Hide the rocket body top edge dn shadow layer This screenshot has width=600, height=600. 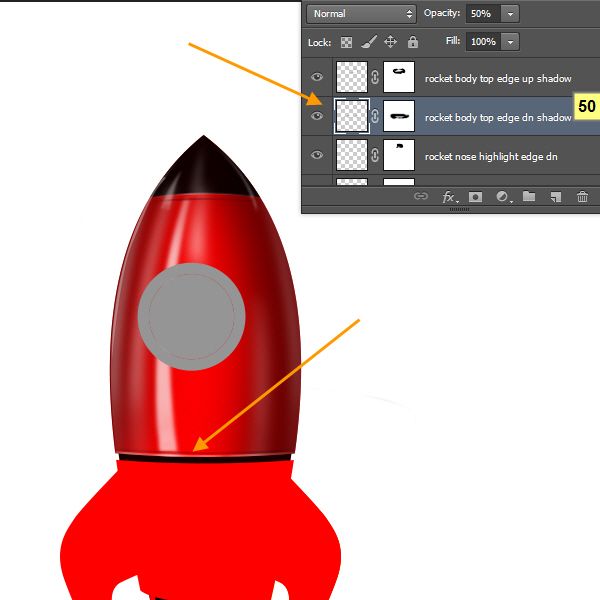coord(317,116)
